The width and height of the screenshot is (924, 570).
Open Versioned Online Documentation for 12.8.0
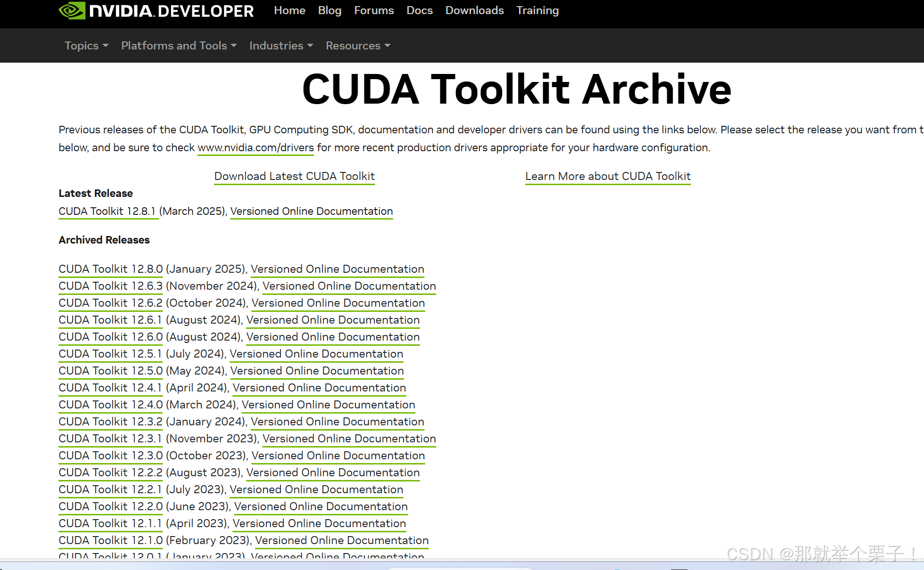pyautogui.click(x=337, y=269)
